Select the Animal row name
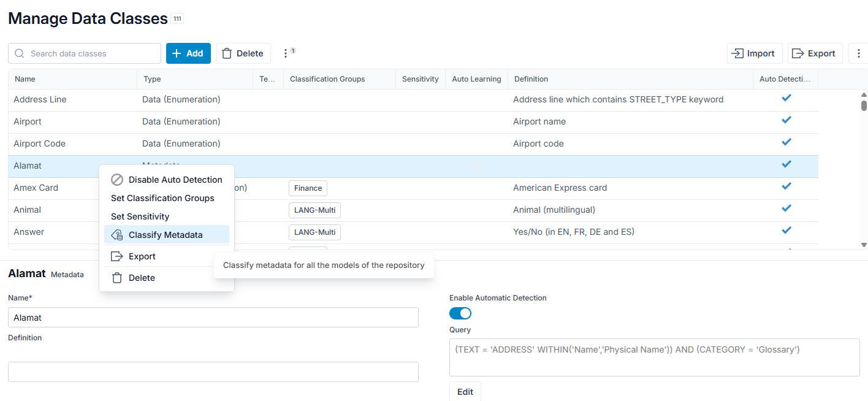Viewport: 868px width, 401px height. point(27,210)
